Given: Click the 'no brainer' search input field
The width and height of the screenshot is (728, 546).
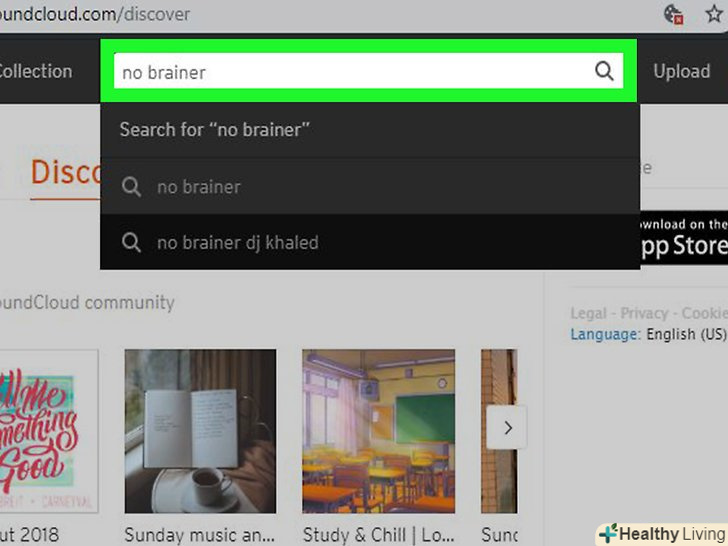Looking at the screenshot, I should click(x=353, y=71).
